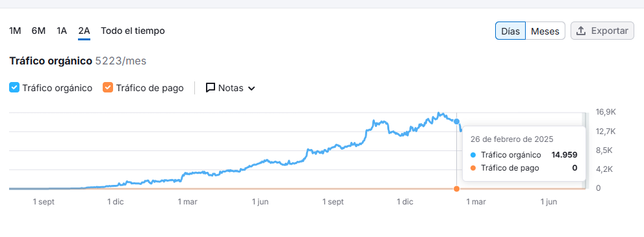Click the tooltip date 26 de febrero de 2025
Viewport: 644px width, 237px height.
(511, 139)
